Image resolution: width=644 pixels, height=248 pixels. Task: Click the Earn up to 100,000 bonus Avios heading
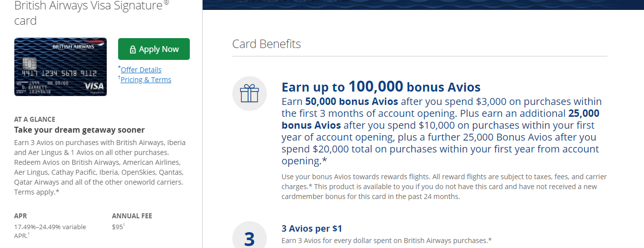pyautogui.click(x=381, y=87)
